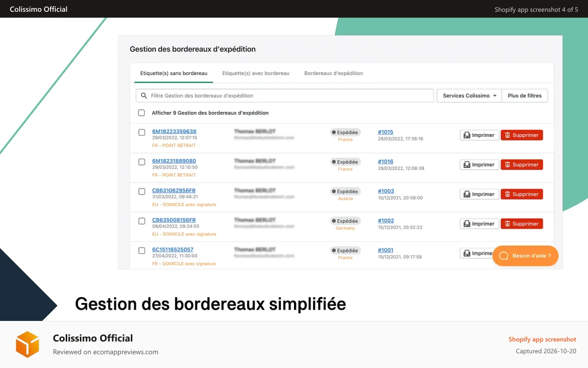Click the Filtre Gestion des bordereaux search field
Image resolution: width=588 pixels, height=368 pixels.
coord(285,96)
